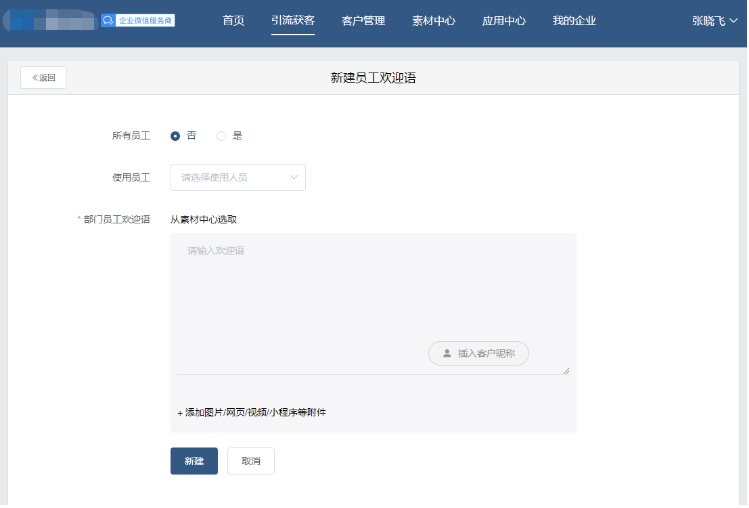
Task: Open the 我的企业 nav item
Action: pos(574,20)
